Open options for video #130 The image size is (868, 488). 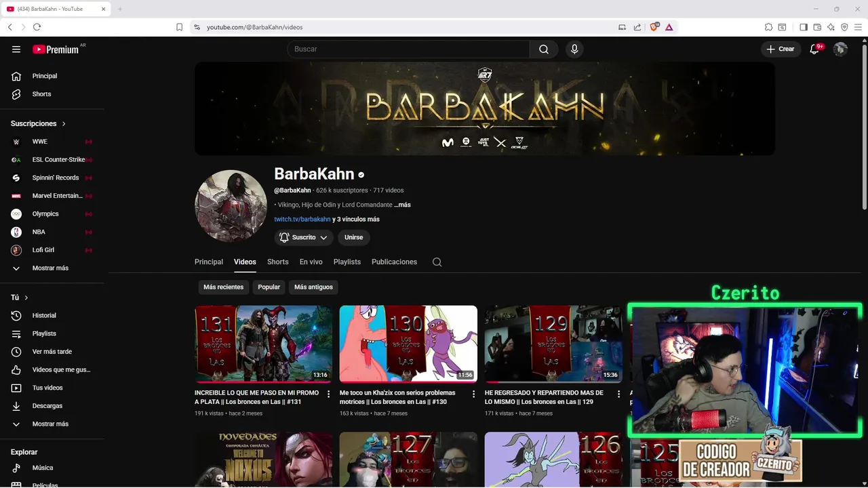(473, 394)
